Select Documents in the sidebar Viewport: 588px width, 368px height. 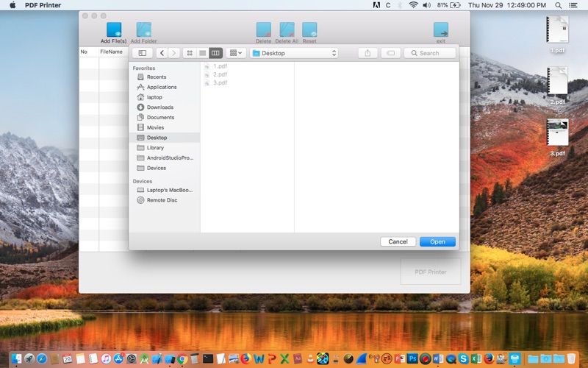(x=164, y=117)
